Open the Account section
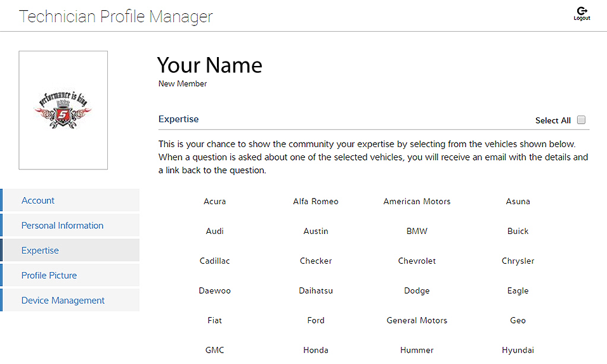Viewport: 607px width, 364px height. click(x=38, y=200)
